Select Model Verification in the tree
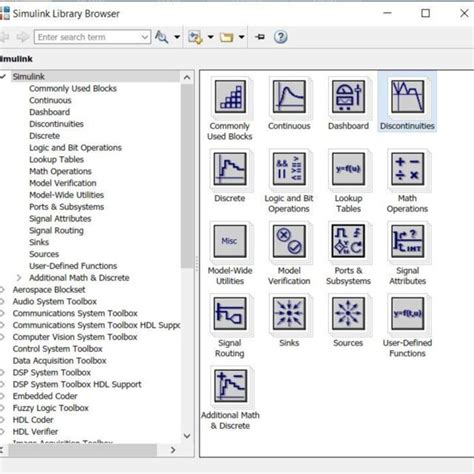Image resolution: width=474 pixels, height=474 pixels. 63,183
